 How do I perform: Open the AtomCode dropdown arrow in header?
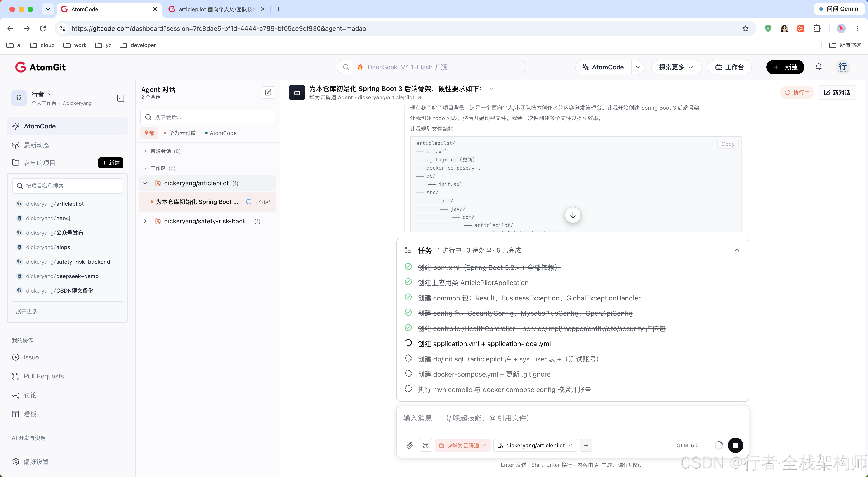coord(637,67)
